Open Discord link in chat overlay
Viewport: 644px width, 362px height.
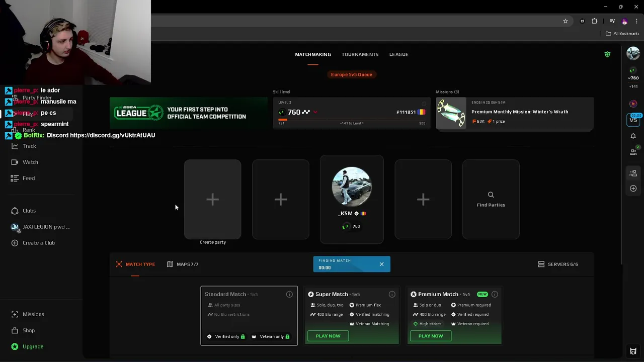tap(112, 135)
